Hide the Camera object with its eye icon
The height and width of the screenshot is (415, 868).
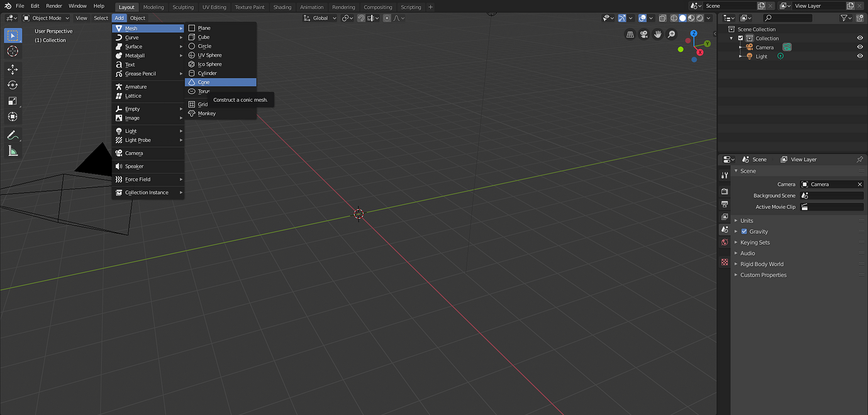(x=860, y=47)
